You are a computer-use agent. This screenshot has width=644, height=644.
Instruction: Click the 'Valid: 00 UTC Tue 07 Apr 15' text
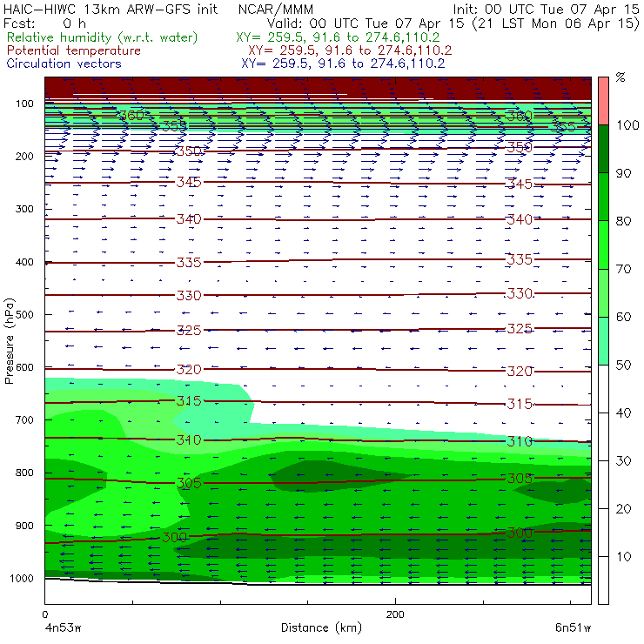click(x=366, y=23)
